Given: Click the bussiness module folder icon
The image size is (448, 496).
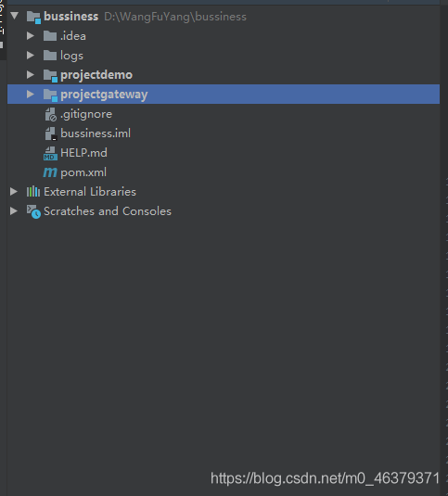Looking at the screenshot, I should (33, 17).
